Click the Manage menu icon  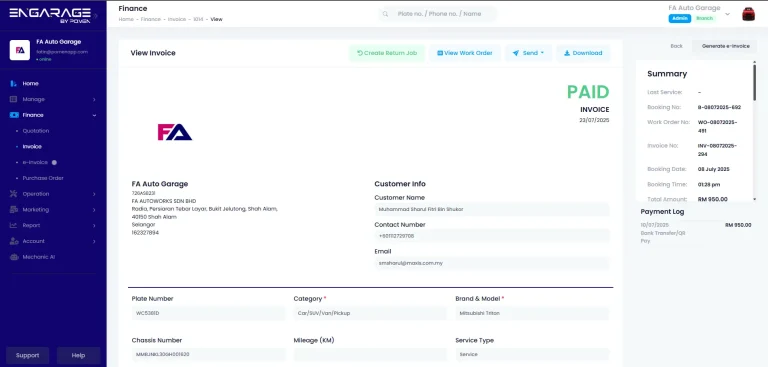pos(14,99)
